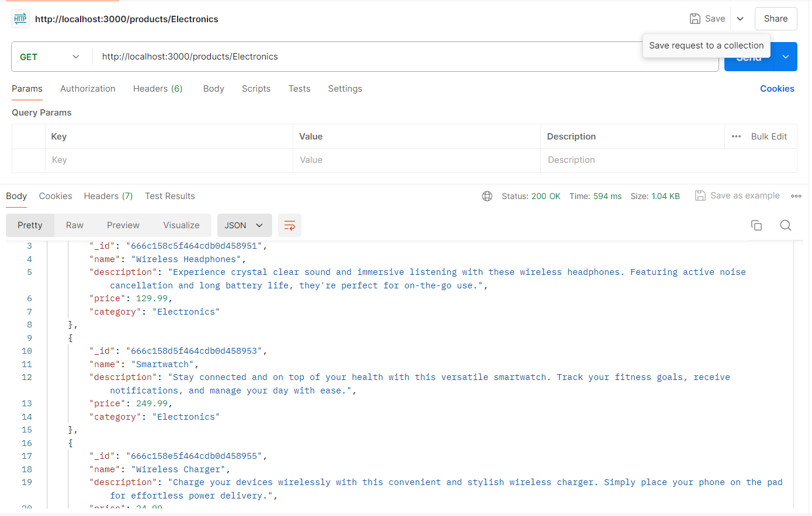
Task: Open the Save options dropdown arrow
Action: 740,19
